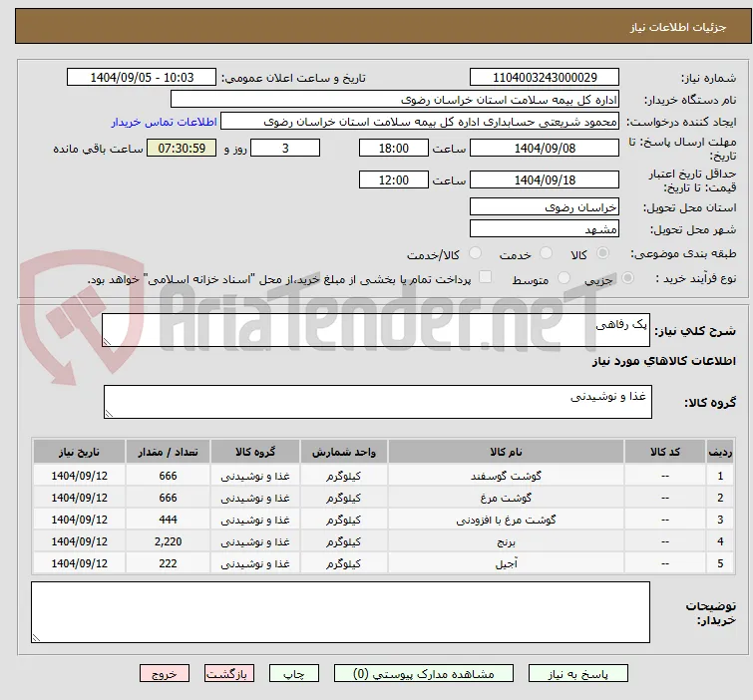This screenshot has width=753, height=700.
Task: Click the quantity 444 cell
Action: point(169,520)
